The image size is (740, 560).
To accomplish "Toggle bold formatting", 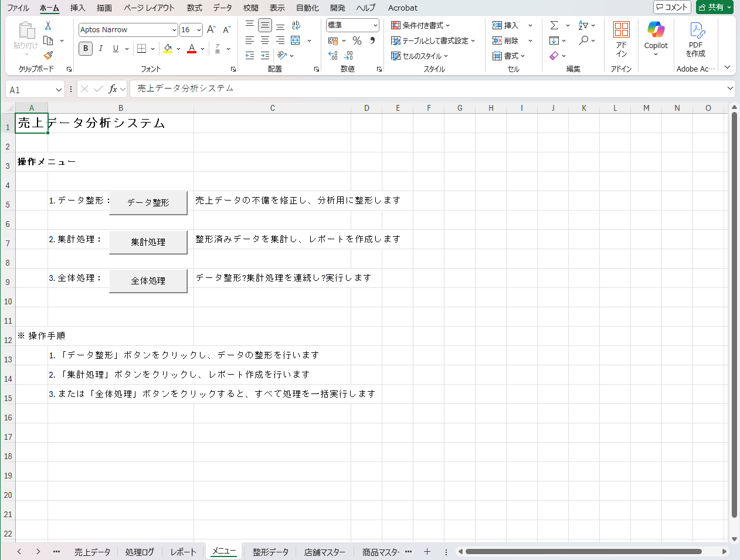I will 85,49.
